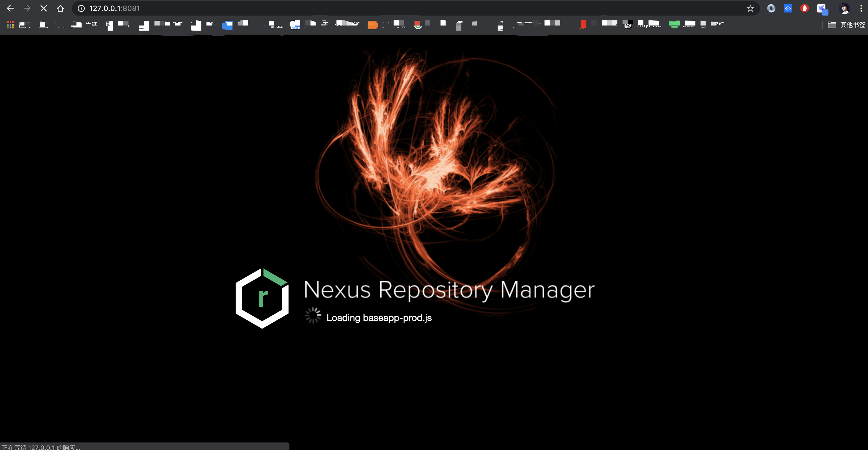Open the blue download arrow extension

[788, 8]
